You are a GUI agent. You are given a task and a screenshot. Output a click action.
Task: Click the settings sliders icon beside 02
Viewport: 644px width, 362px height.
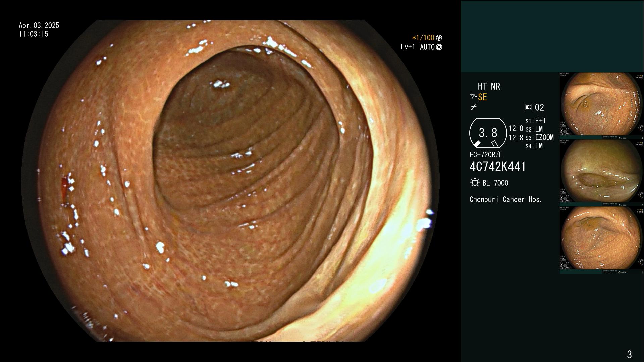[528, 107]
